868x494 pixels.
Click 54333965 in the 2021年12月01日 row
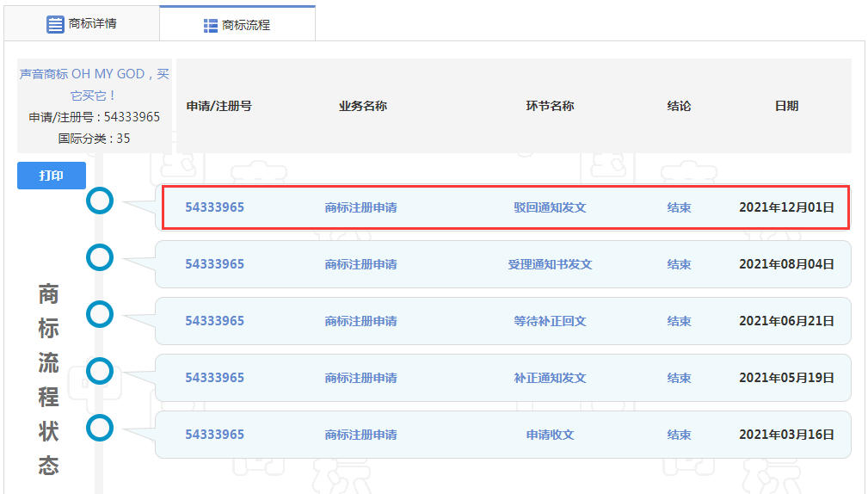coord(214,207)
